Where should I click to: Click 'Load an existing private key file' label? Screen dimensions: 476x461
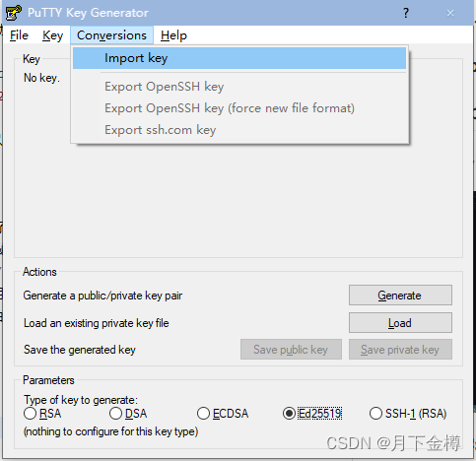[x=97, y=323]
